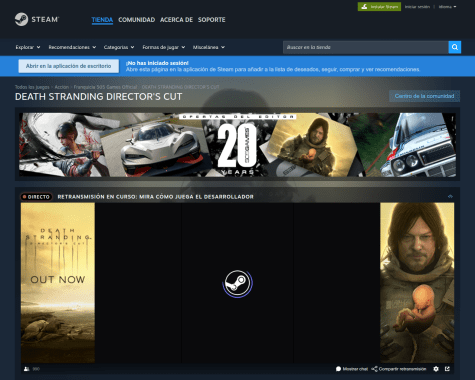The height and width of the screenshot is (380, 475).
Task: Expand the Categorías dropdown
Action: point(119,47)
